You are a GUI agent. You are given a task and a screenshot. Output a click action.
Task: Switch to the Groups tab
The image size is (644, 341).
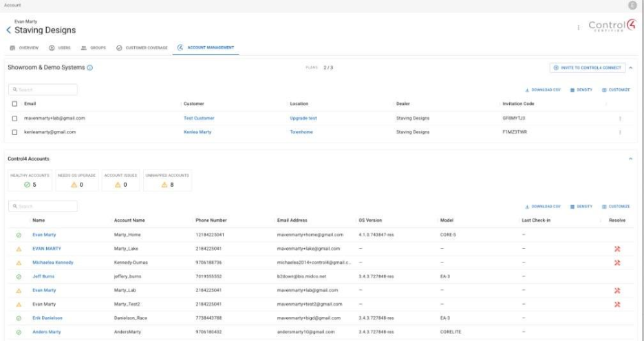[x=94, y=48]
